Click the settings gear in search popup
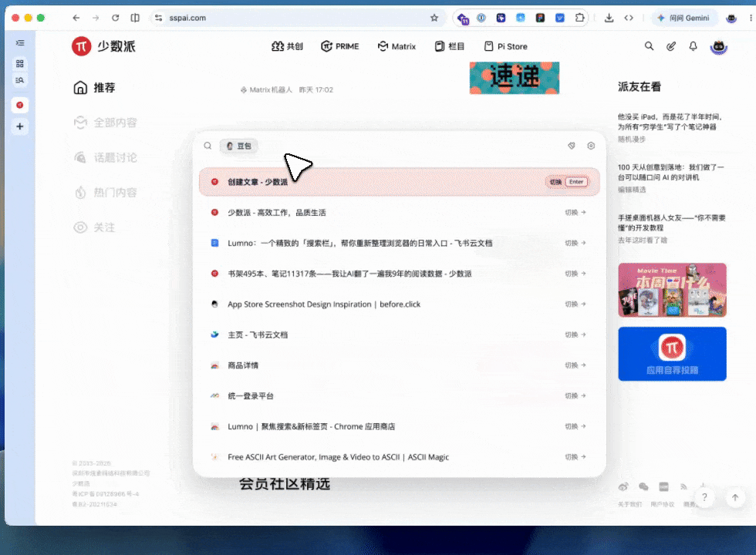Screen dimensions: 756x555 coord(591,146)
